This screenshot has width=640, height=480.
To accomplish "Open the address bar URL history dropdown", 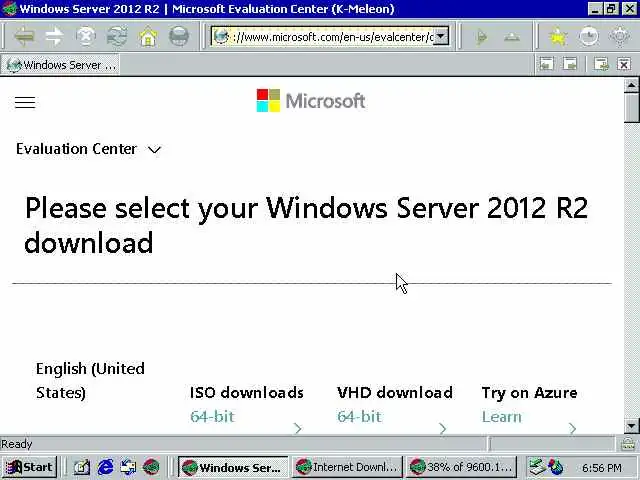I will tap(441, 37).
